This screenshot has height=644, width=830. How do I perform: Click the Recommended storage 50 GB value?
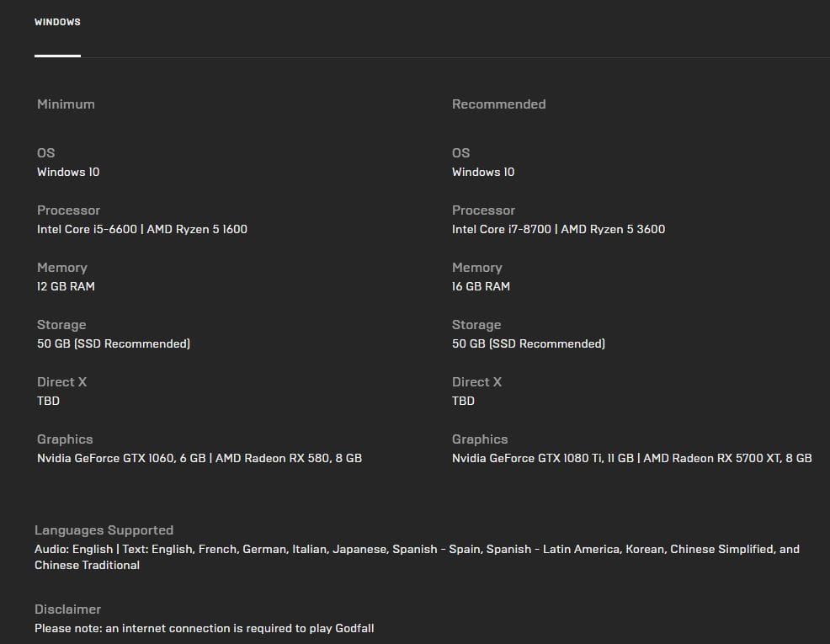coord(529,343)
